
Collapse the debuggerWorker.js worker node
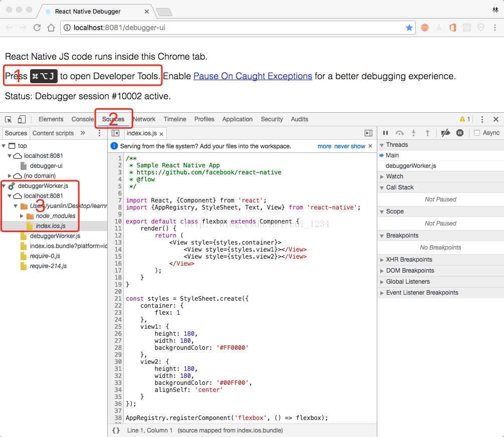(x=4, y=186)
